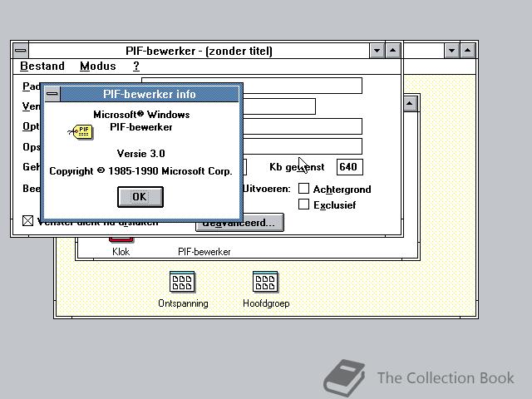Enable the Achtergrond checkbox
The width and height of the screenshot is (532, 399).
pyautogui.click(x=303, y=189)
